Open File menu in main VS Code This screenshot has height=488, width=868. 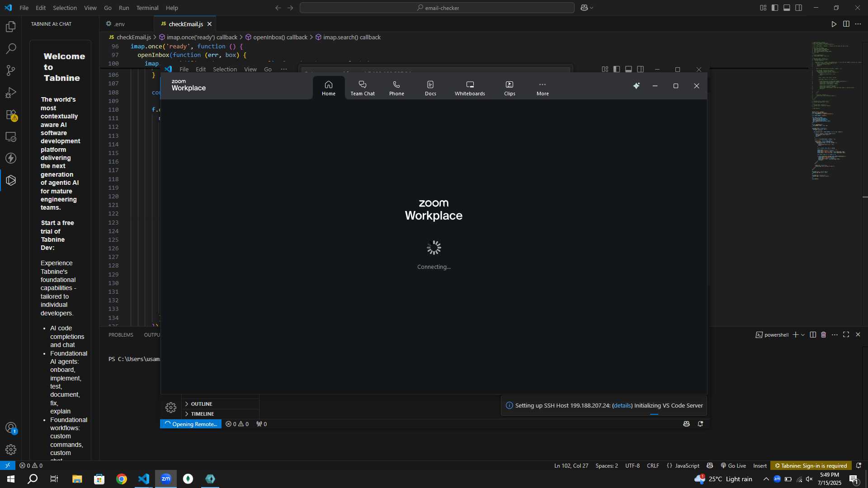(x=24, y=8)
